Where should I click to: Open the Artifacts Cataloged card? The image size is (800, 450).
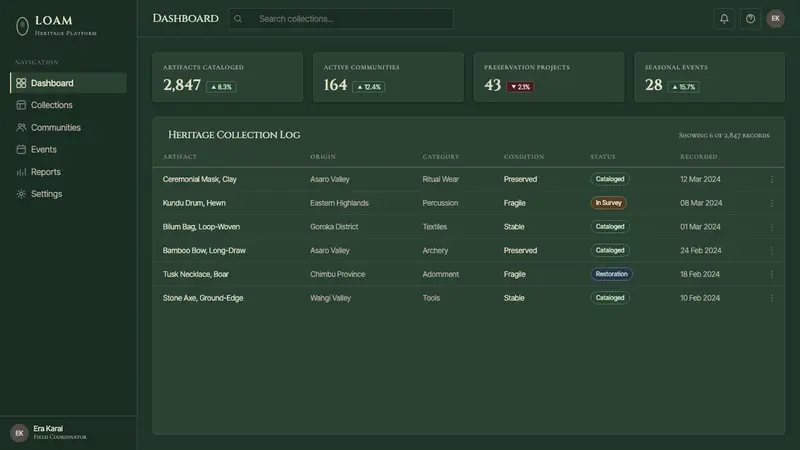coord(228,77)
